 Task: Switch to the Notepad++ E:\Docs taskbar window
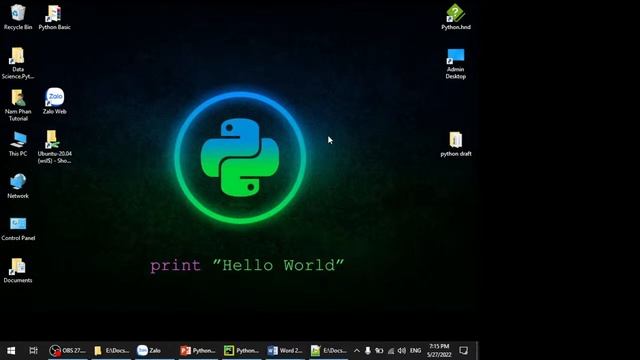pos(329,351)
